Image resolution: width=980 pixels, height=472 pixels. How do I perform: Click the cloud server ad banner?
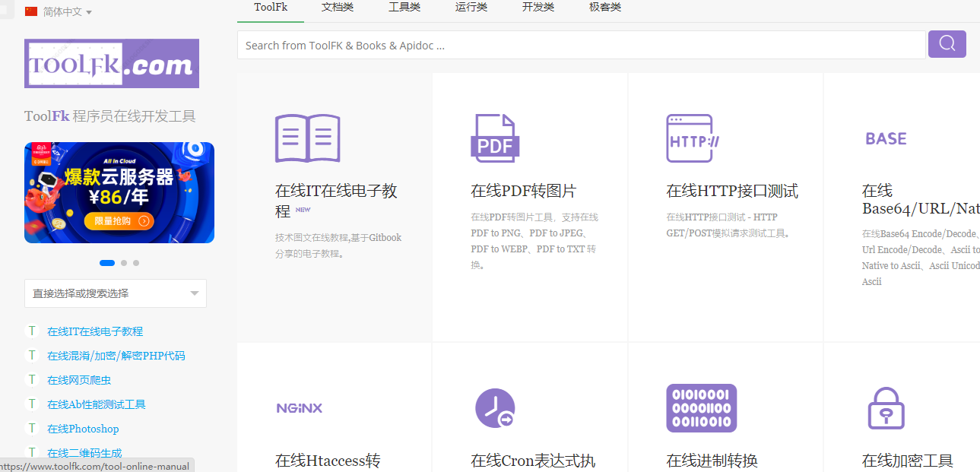[119, 192]
